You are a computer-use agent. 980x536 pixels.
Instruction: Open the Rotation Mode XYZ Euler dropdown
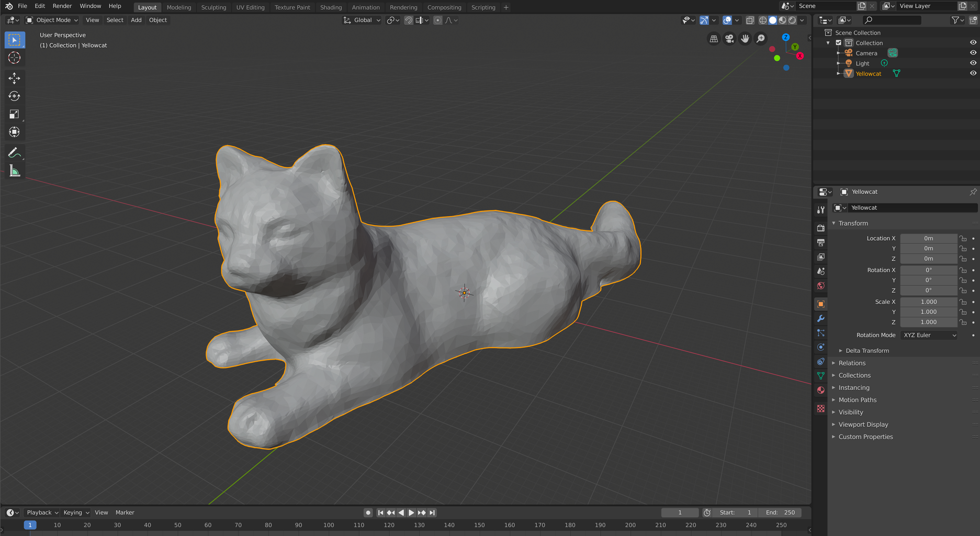coord(929,335)
